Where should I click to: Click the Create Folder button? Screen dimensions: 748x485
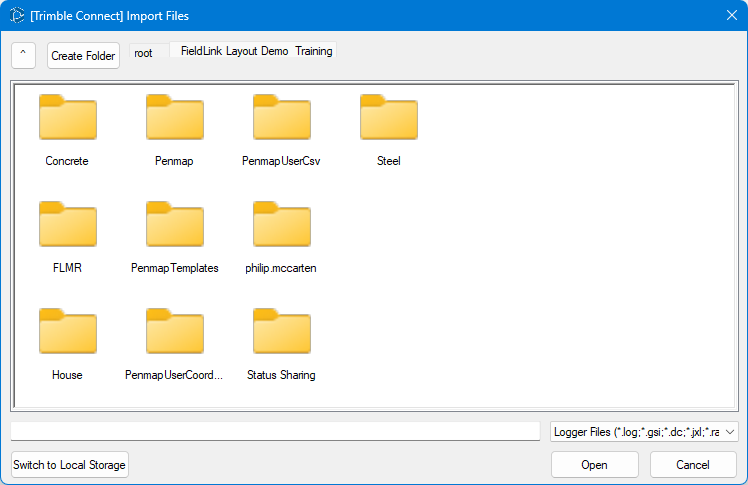pos(83,56)
